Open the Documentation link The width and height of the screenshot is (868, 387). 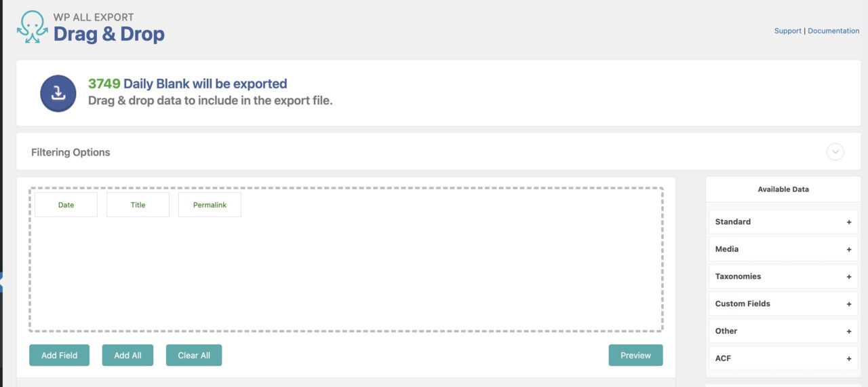(x=833, y=31)
